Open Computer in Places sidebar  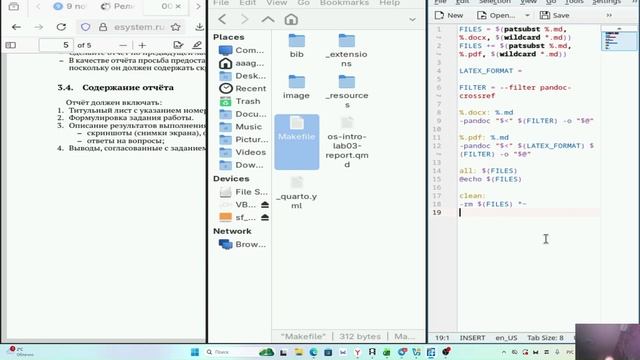(242, 50)
